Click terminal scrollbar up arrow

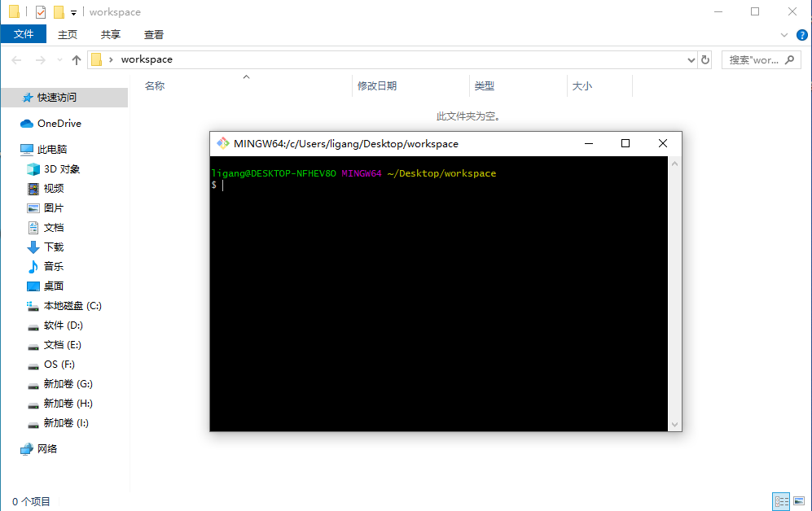[674, 164]
